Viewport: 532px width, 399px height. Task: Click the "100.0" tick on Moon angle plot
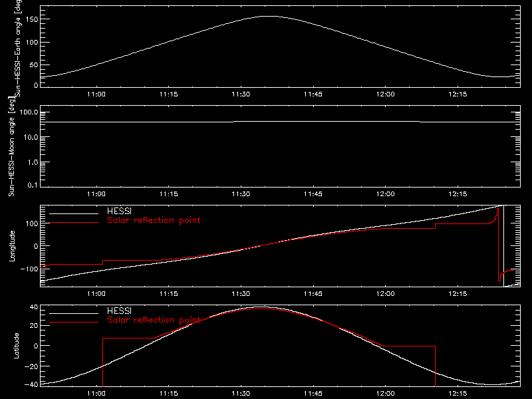tap(29, 112)
